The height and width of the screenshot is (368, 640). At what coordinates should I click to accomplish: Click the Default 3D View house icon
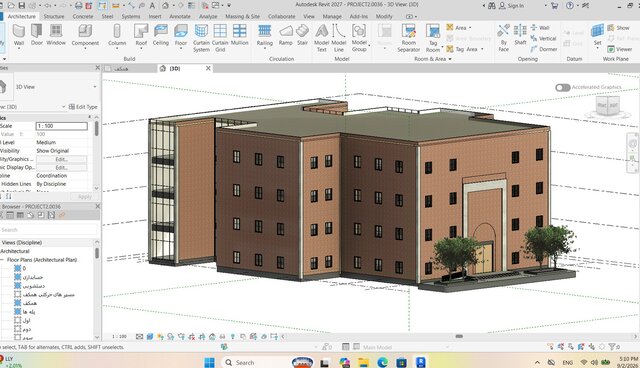click(x=165, y=5)
